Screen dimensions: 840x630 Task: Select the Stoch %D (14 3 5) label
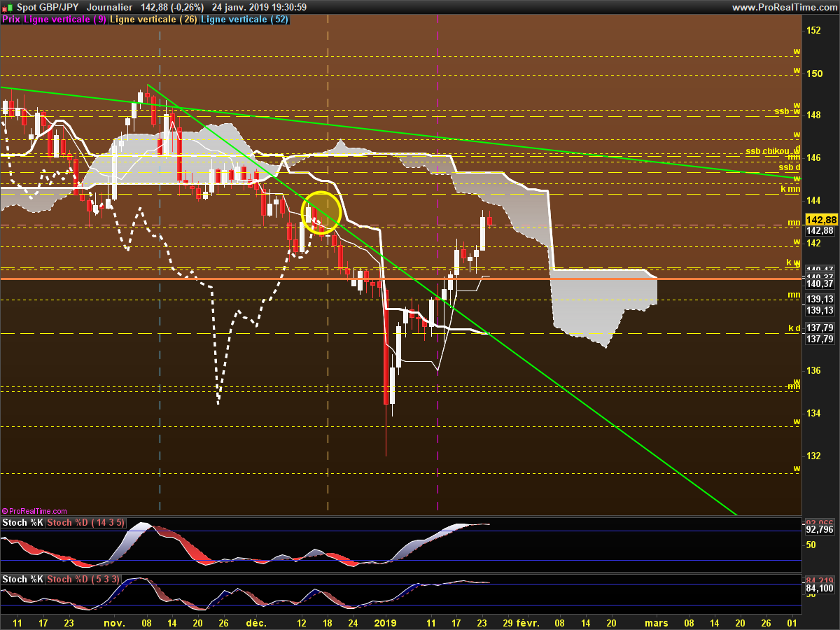tap(86, 523)
